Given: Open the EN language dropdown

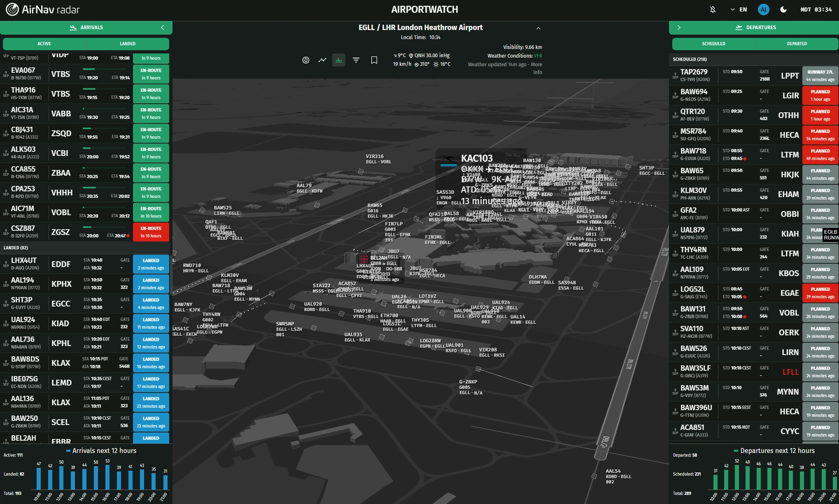Looking at the screenshot, I should [739, 9].
